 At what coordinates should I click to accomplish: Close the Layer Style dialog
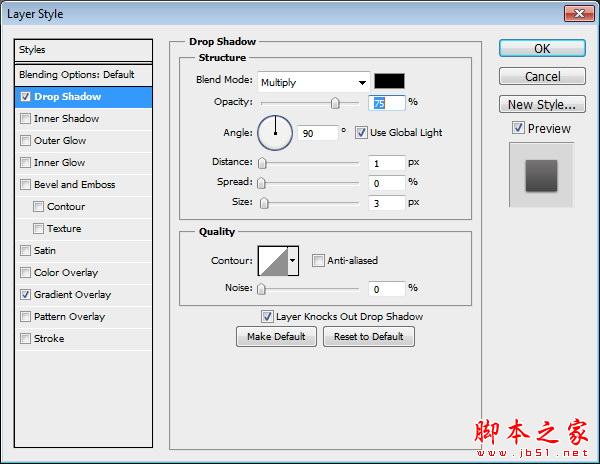579,14
